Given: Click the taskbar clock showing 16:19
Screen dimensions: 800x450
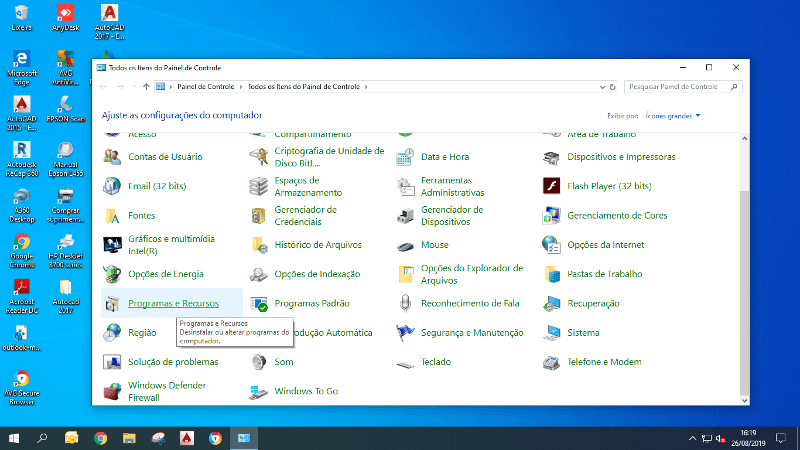Looking at the screenshot, I should click(748, 438).
